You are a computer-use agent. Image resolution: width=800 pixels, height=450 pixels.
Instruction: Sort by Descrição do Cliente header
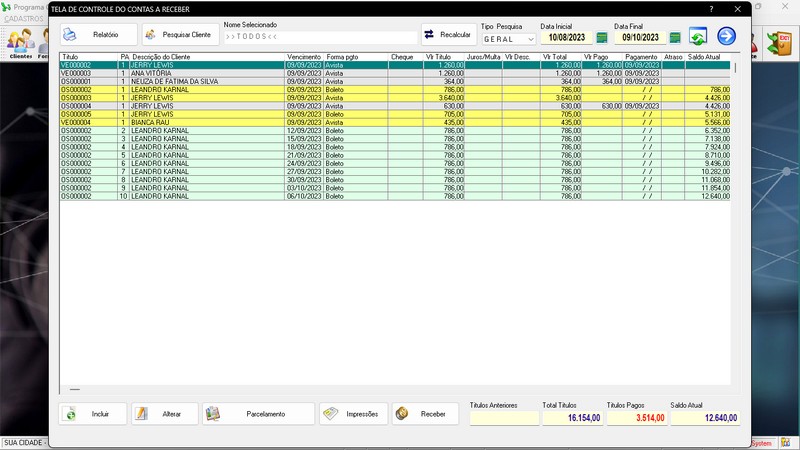(x=207, y=57)
